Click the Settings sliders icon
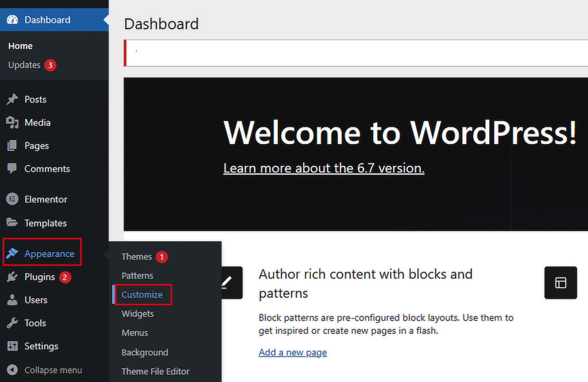The width and height of the screenshot is (588, 382). (x=12, y=346)
